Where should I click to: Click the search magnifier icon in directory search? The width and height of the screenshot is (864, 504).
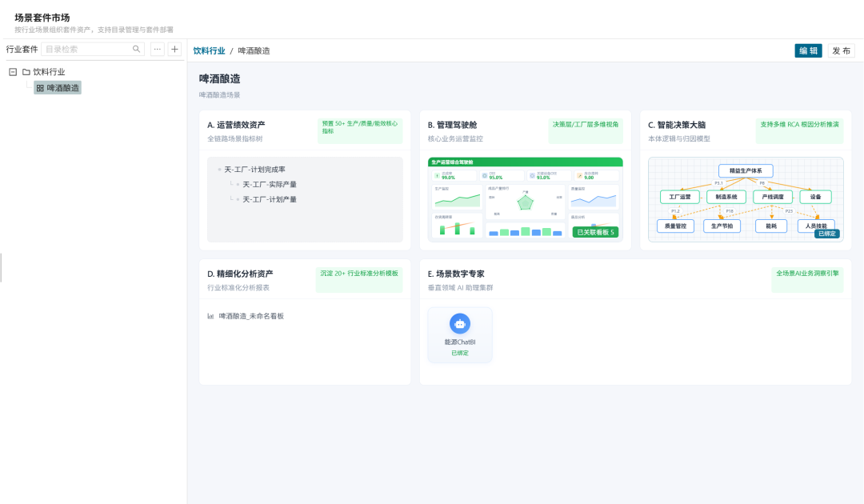(136, 49)
